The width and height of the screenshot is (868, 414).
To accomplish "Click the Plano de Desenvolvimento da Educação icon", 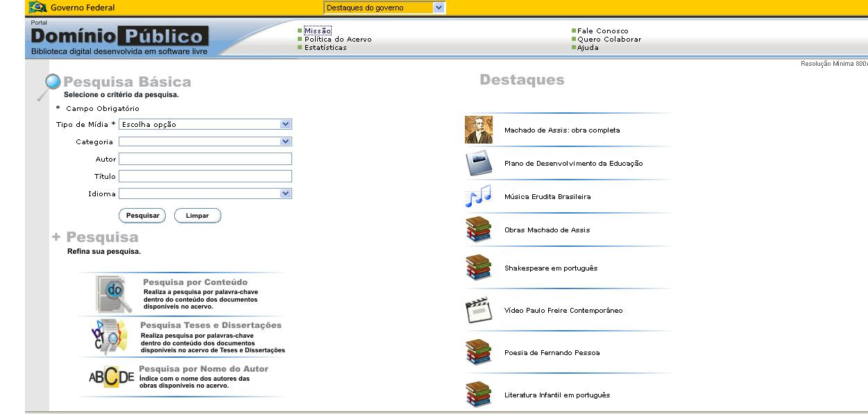I will [x=478, y=164].
